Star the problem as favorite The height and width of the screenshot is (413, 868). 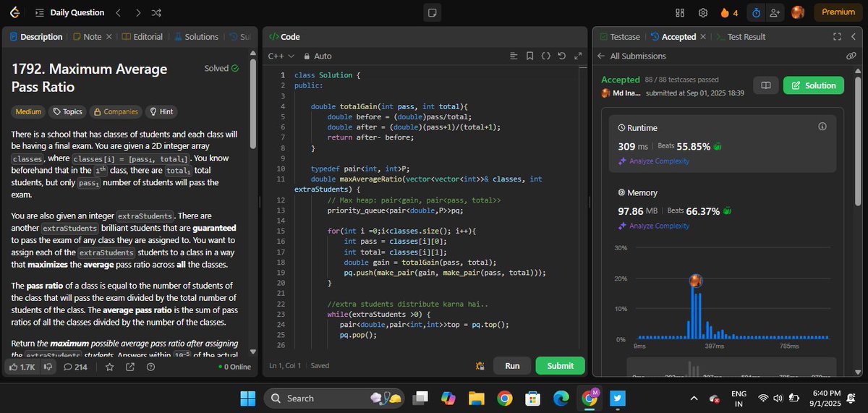(x=110, y=367)
